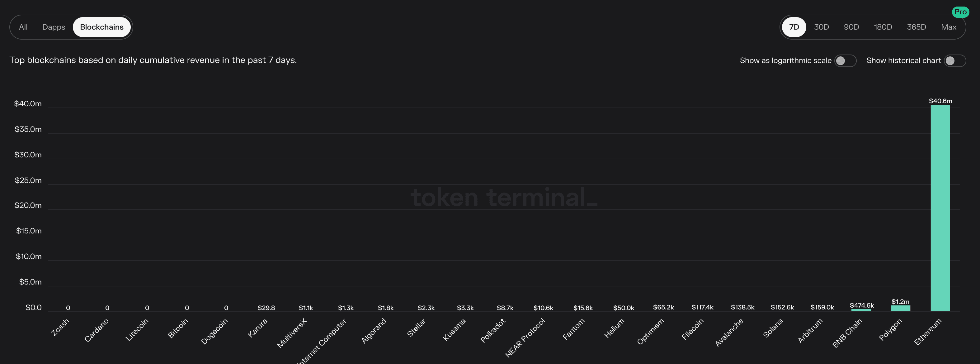
Task: Toggle Show as logarithmic scale
Action: pyautogui.click(x=846, y=60)
